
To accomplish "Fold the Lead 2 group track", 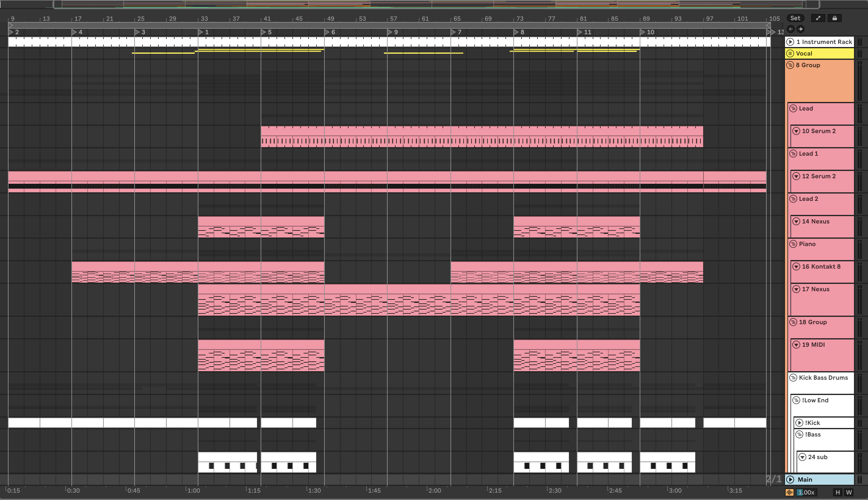I will pyautogui.click(x=793, y=199).
